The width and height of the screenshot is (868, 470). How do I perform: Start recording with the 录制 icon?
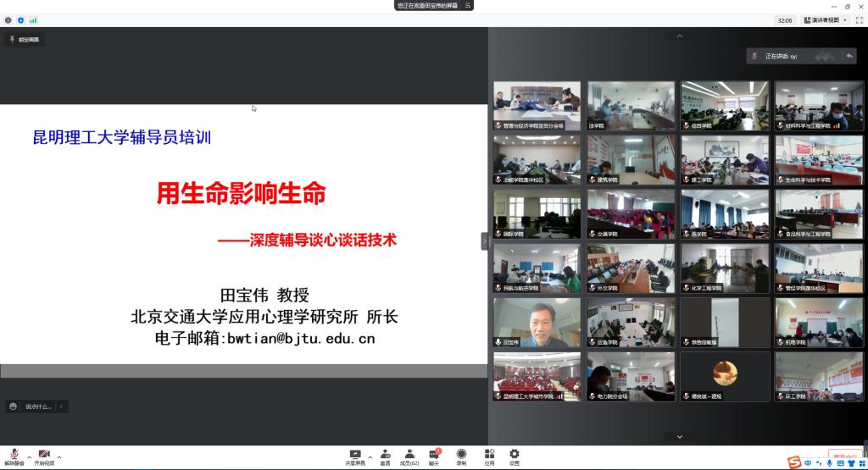(x=461, y=455)
